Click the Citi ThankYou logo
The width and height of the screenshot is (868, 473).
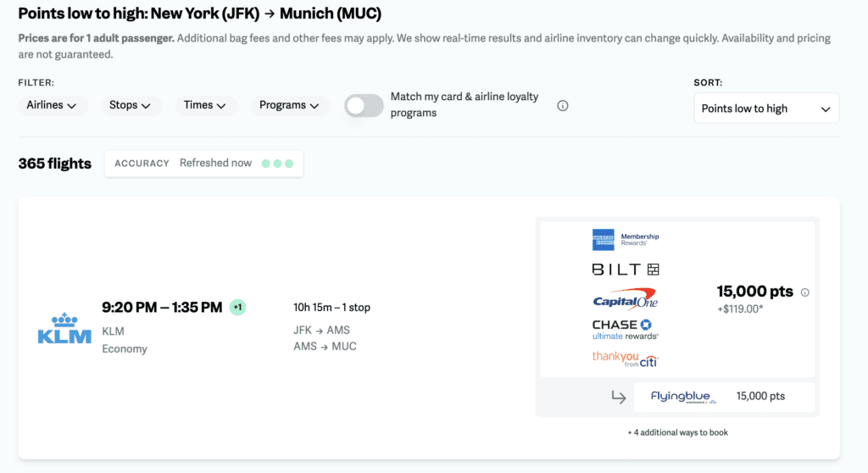626,359
